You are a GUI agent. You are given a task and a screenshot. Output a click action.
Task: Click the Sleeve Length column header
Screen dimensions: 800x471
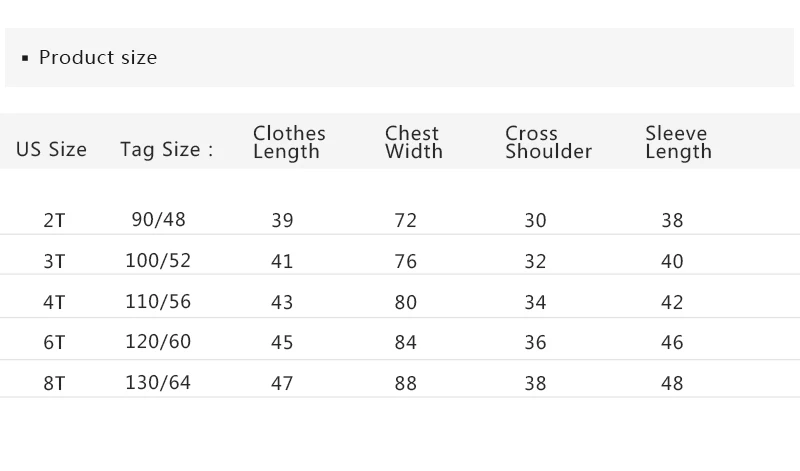678,142
